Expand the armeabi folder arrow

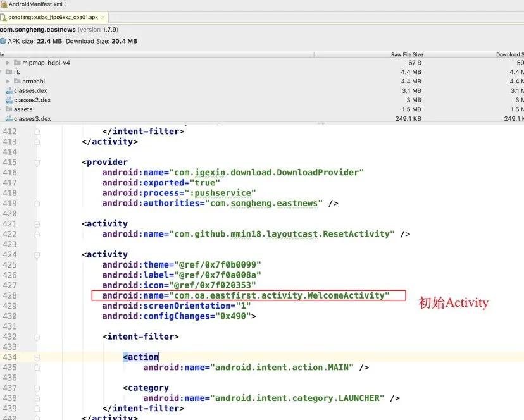[x=8, y=82]
